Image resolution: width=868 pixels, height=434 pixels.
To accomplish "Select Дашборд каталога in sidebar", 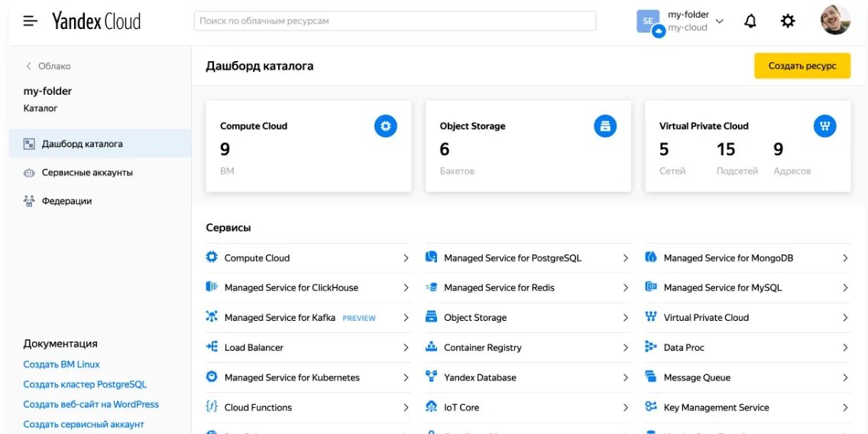I will [99, 144].
